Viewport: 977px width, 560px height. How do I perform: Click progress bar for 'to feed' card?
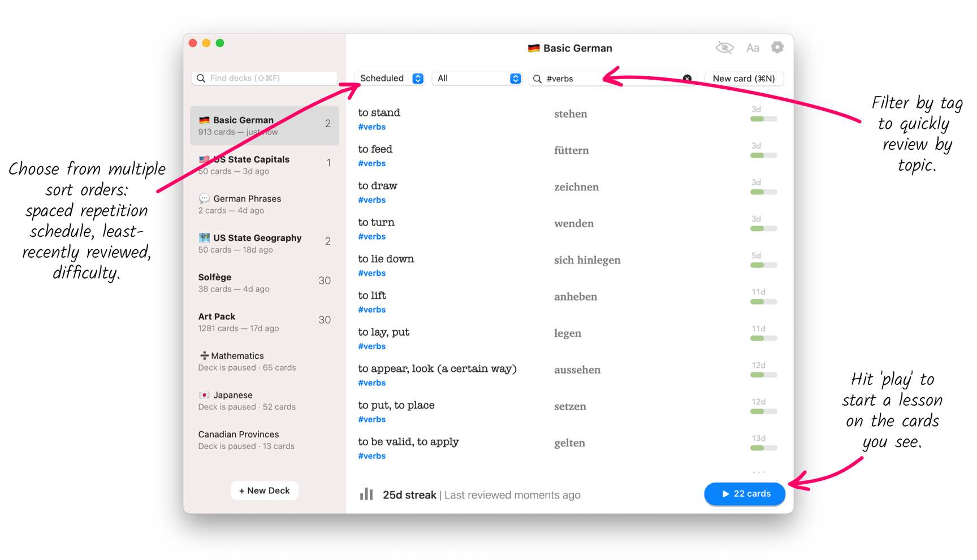click(x=763, y=155)
